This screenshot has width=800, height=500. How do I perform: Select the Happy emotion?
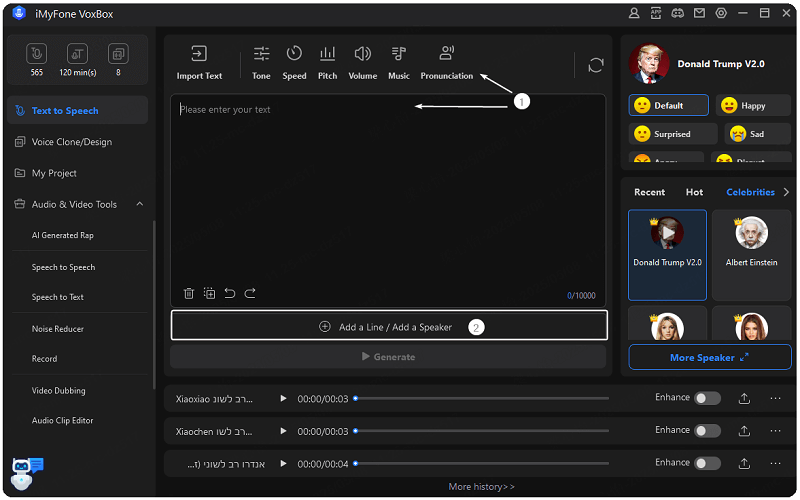pyautogui.click(x=753, y=106)
